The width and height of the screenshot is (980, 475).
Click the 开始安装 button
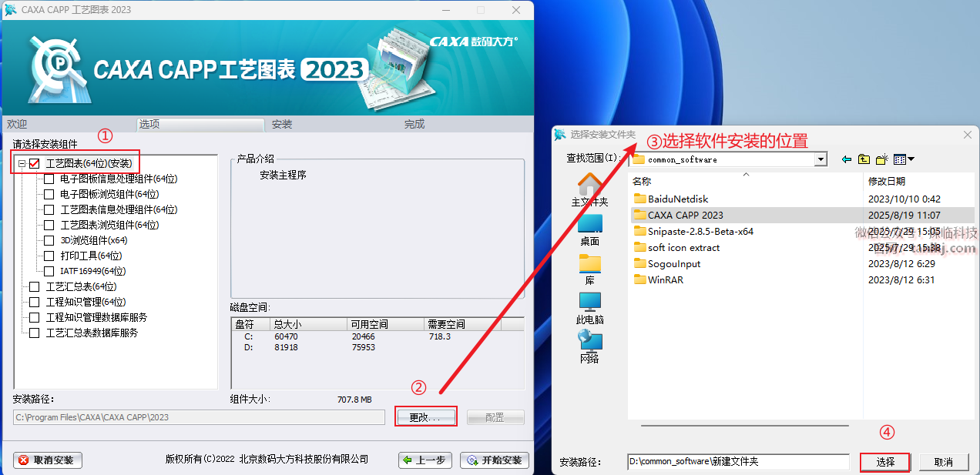495,460
